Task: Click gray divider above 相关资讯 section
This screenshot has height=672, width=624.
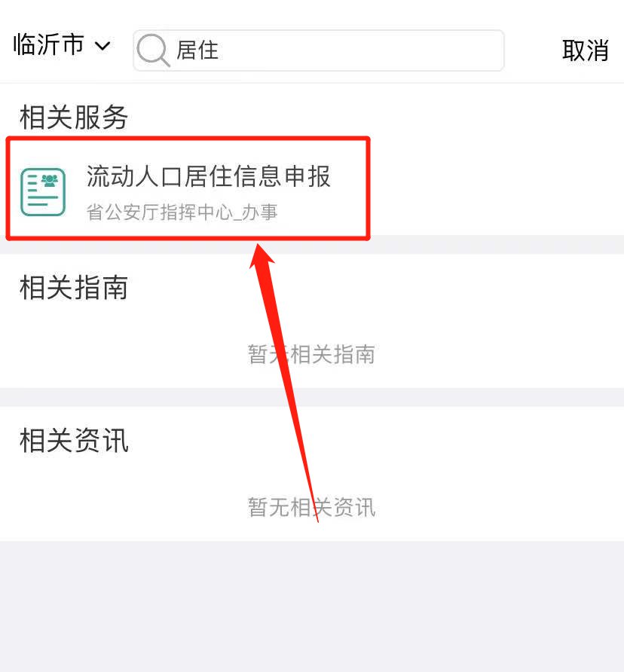Action: coord(312,397)
